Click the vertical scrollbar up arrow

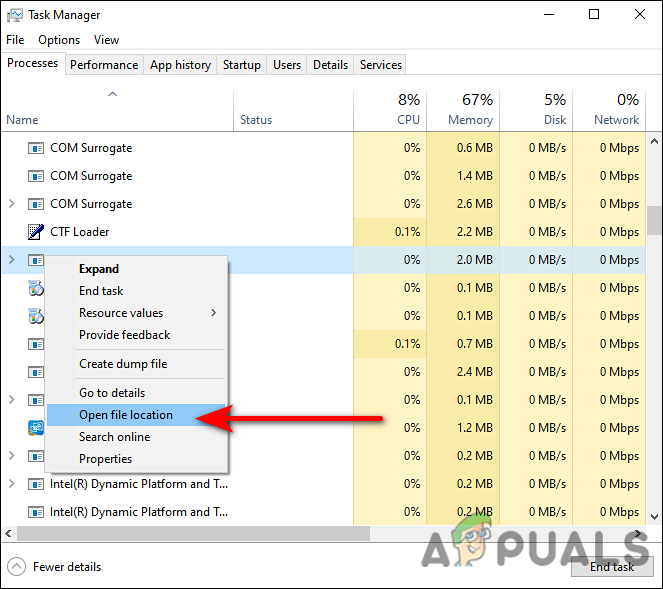coord(654,141)
